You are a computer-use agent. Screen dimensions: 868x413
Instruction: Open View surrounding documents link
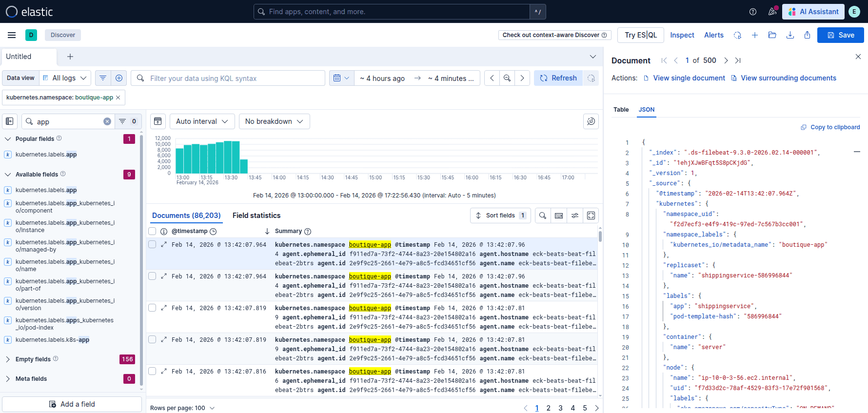click(x=784, y=78)
